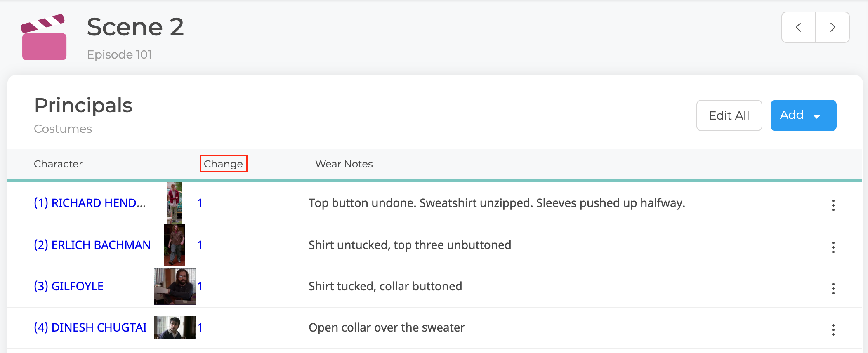The height and width of the screenshot is (353, 868).
Task: Open the (2) ERLICH BACHMAN character link
Action: [92, 245]
